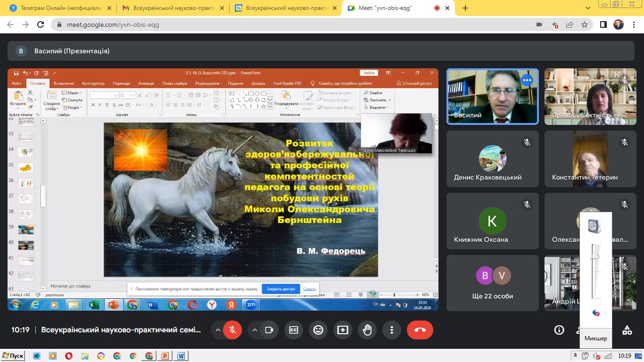Open the emoji reactions panel
This screenshot has height=362, width=644.
click(318, 330)
